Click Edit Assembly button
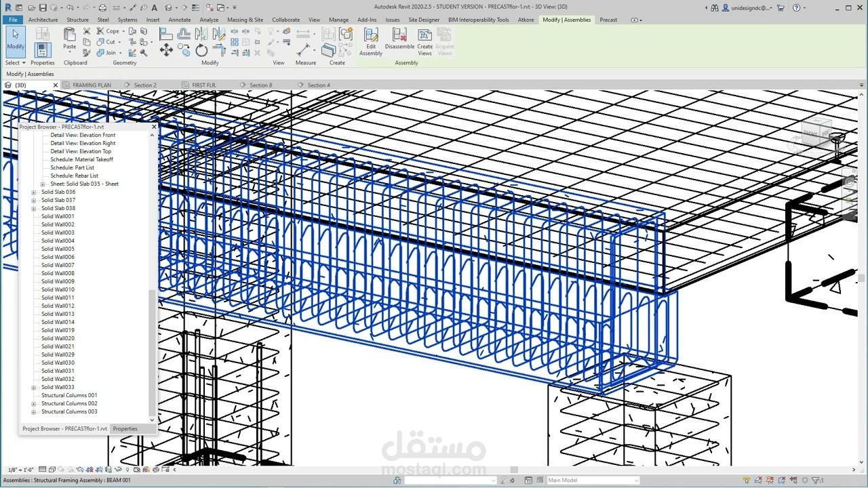Screen dimensions: 868x488 click(371, 42)
